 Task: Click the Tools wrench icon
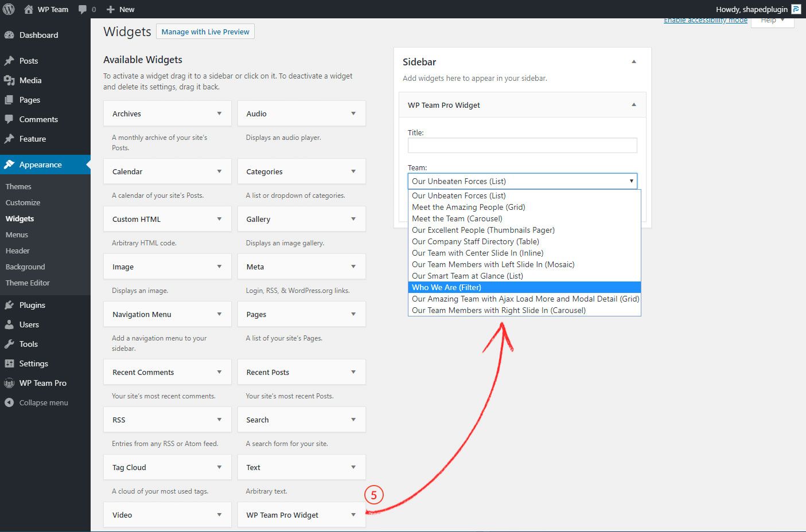point(9,344)
